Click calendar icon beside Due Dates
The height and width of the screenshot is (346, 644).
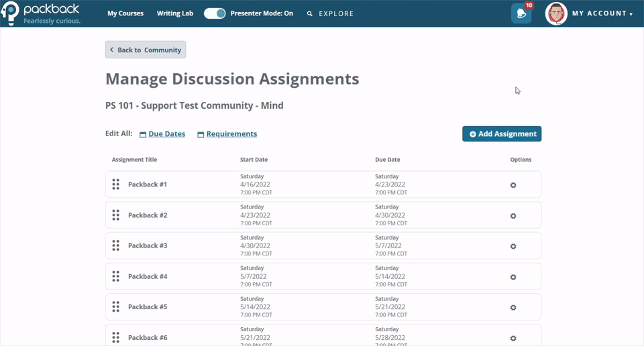[x=143, y=134]
